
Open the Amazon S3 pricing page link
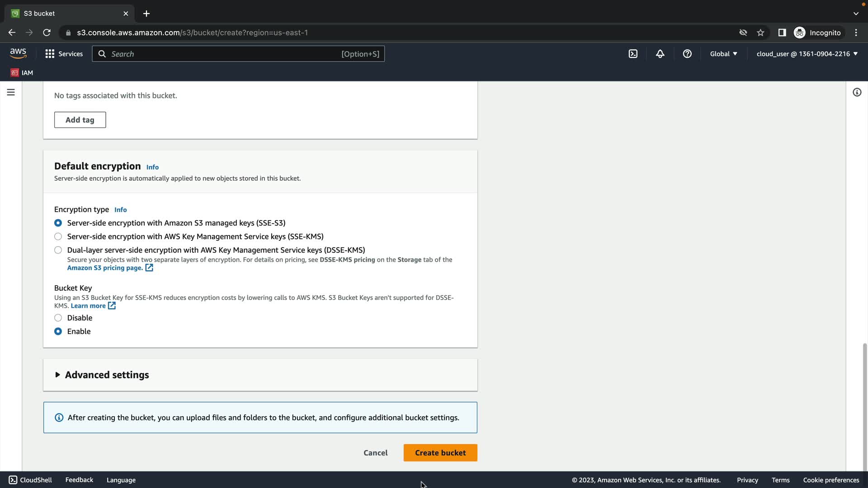[105, 268]
